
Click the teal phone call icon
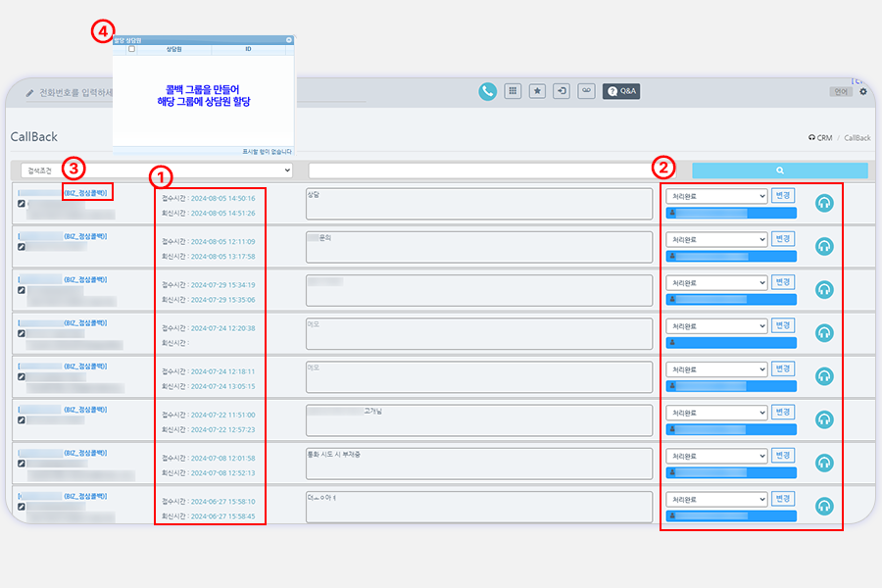(487, 91)
